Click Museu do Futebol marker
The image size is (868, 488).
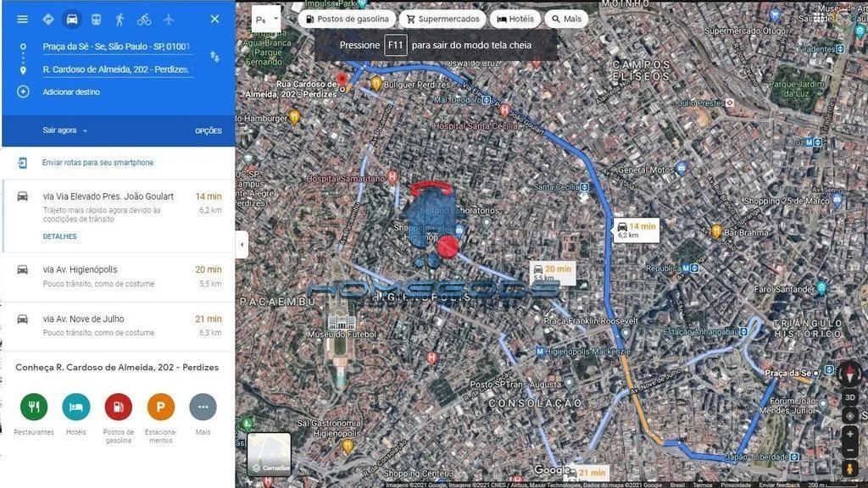coord(342,321)
